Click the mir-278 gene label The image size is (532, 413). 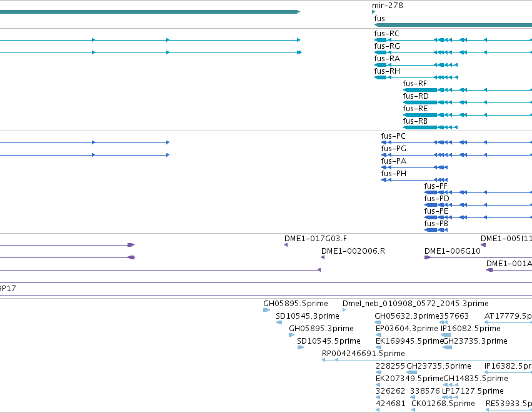pos(387,6)
